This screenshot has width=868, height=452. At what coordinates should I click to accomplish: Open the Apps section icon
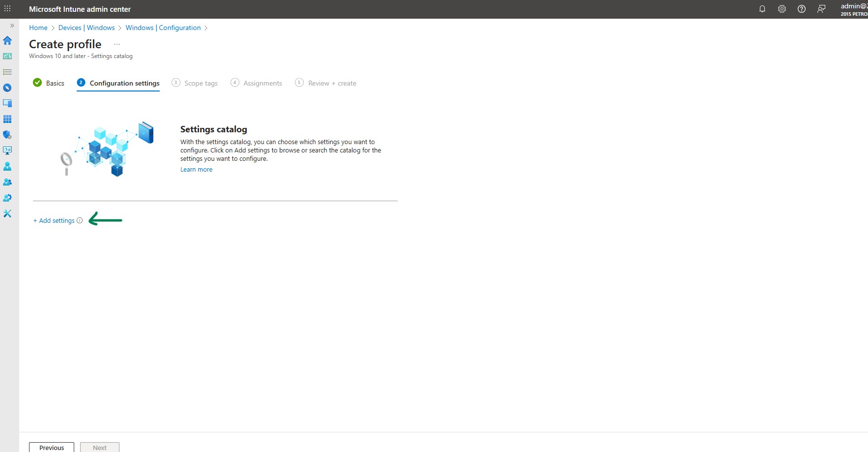(7, 119)
